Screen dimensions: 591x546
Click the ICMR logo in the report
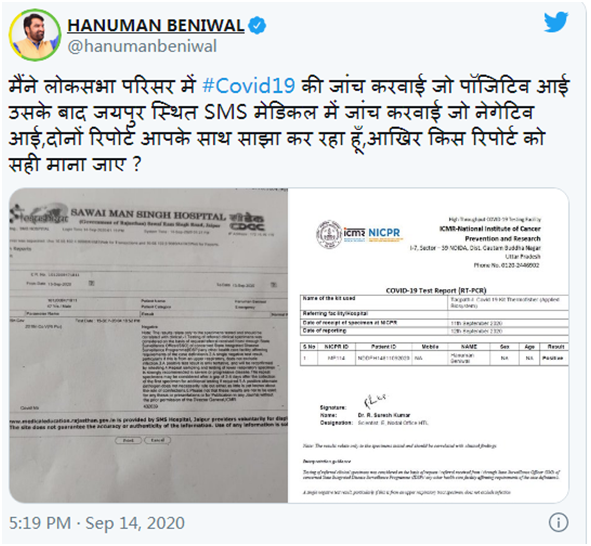[x=354, y=233]
